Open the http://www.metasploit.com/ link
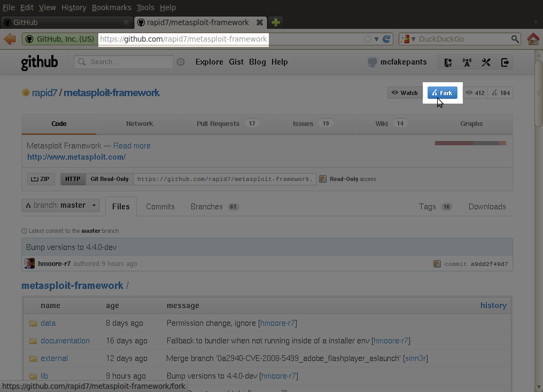 tap(76, 156)
